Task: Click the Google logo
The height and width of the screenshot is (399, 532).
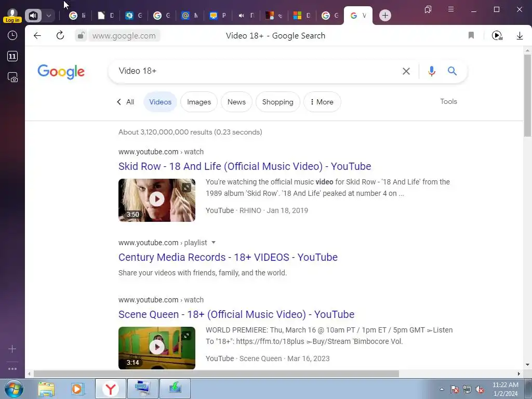Action: tap(61, 72)
